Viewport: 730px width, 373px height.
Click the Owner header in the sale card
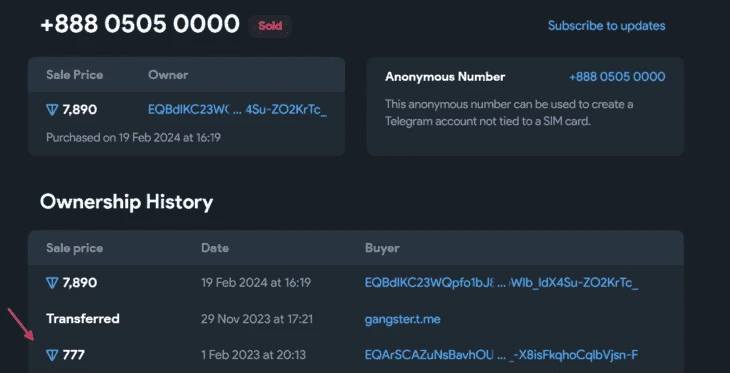pos(168,75)
